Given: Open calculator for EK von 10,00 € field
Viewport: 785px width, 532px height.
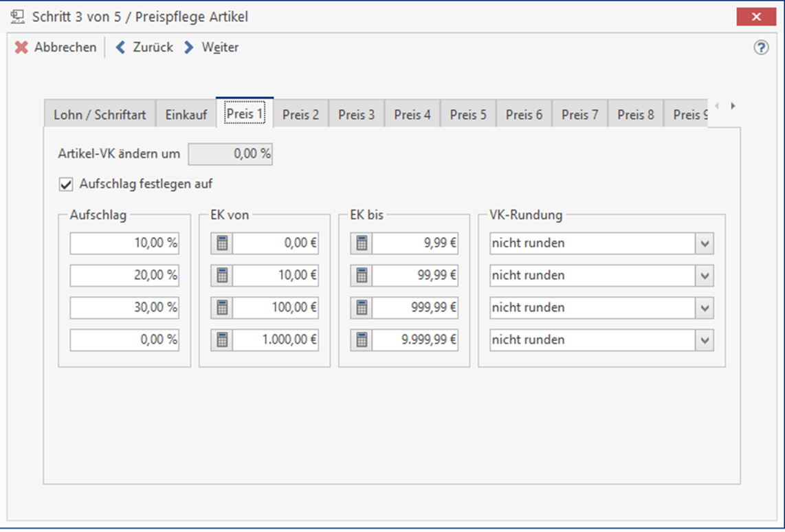Looking at the screenshot, I should pos(221,276).
